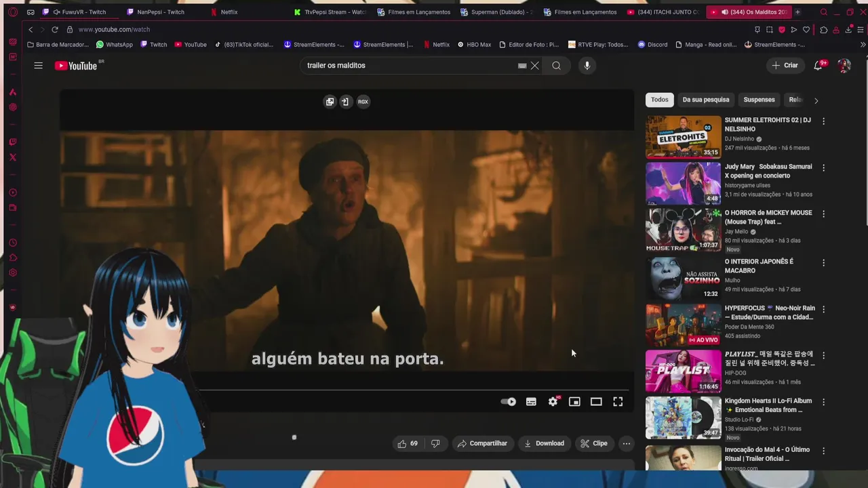Open the Mouse Trap thumbnail by Jay Mello
Image resolution: width=868 pixels, height=488 pixels.
(683, 230)
